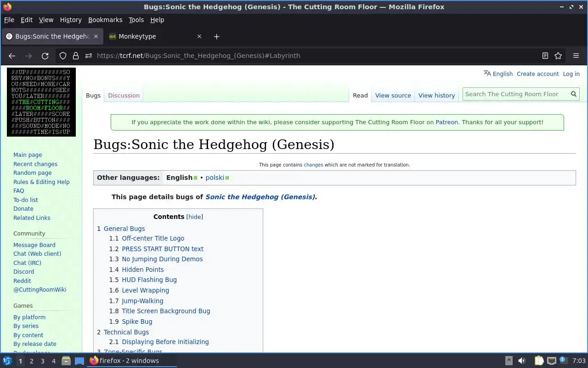Viewport: 588px width, 368px height.
Task: Open the By platform games link
Action: (29, 317)
